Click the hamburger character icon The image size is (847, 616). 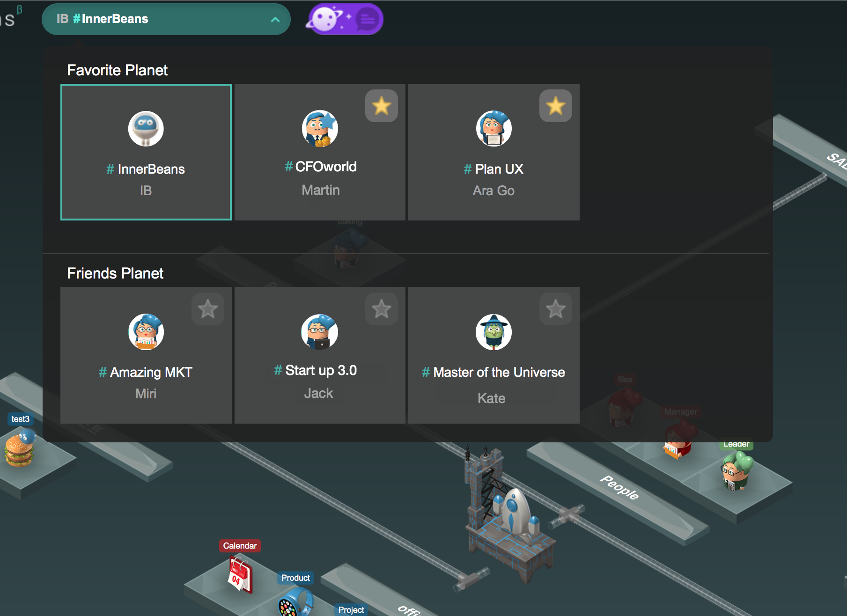click(x=20, y=448)
